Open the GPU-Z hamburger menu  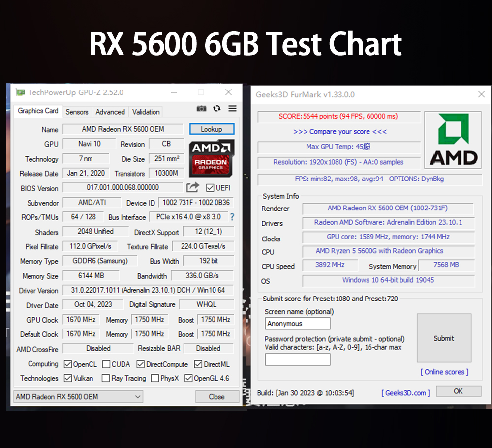click(232, 109)
